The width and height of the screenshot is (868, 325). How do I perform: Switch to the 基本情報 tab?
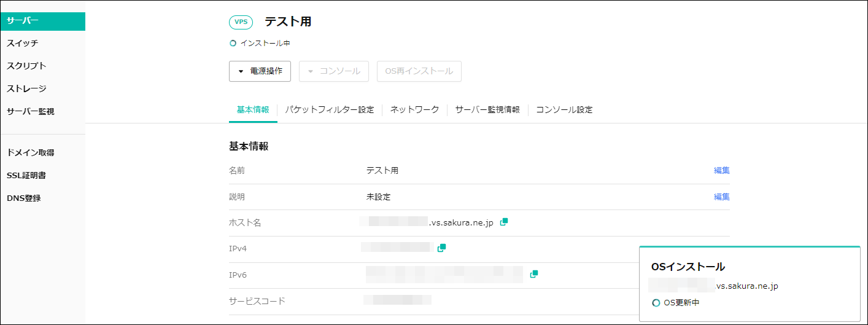click(x=253, y=110)
